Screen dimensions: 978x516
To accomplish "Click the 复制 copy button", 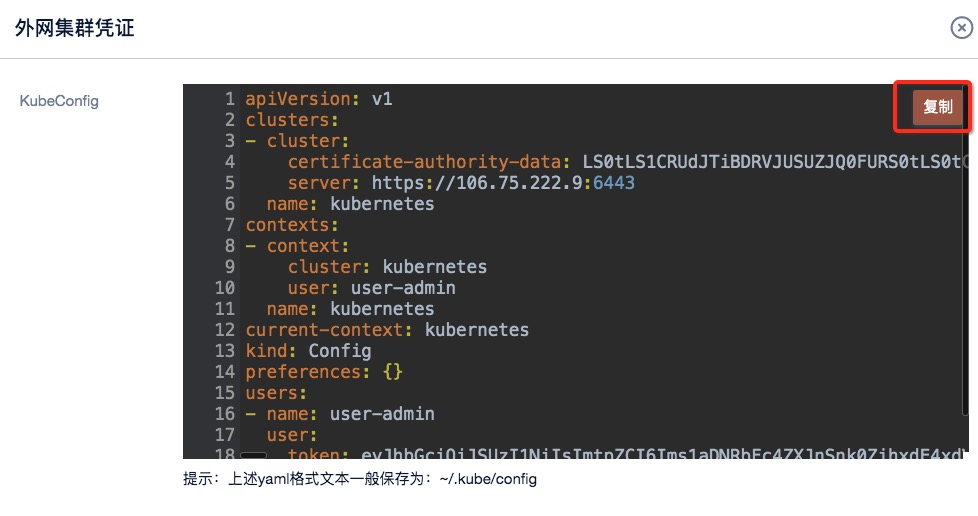I will click(937, 107).
